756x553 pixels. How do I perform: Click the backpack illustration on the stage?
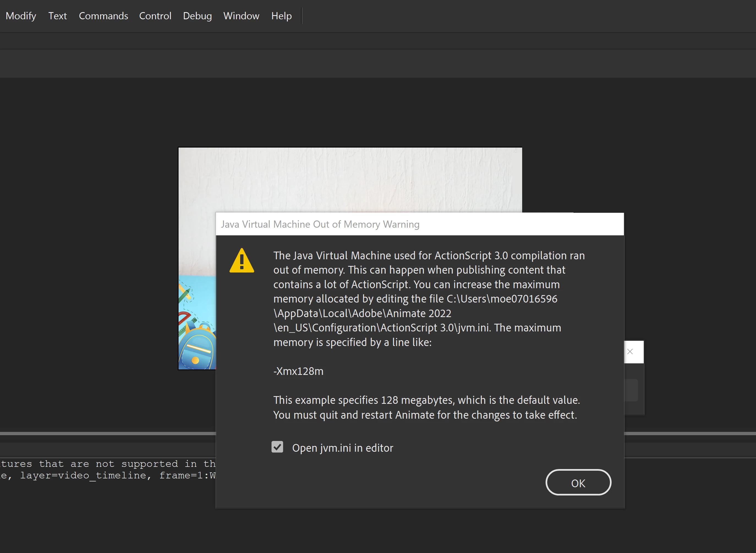(x=197, y=348)
